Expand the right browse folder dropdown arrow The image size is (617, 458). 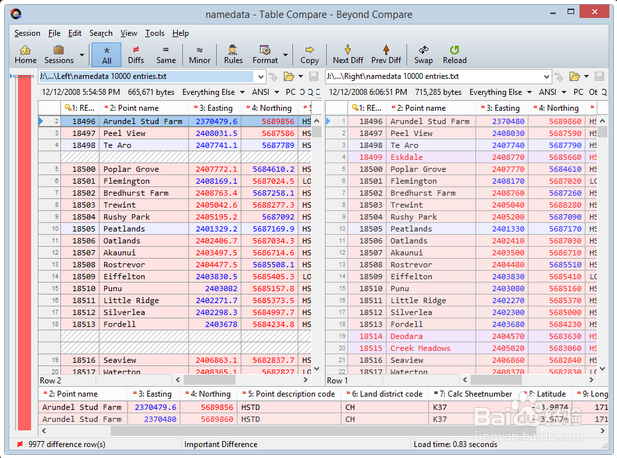[x=586, y=76]
